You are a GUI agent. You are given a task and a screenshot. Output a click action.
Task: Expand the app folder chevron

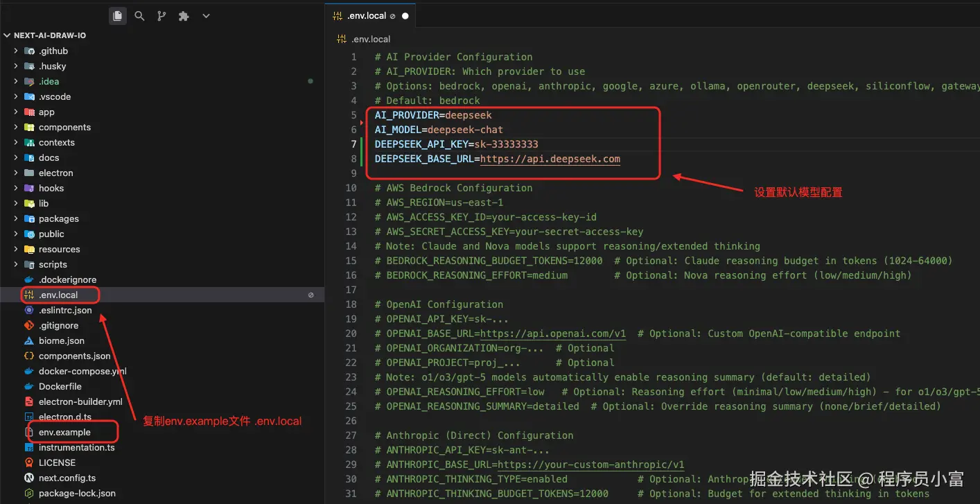tap(16, 112)
